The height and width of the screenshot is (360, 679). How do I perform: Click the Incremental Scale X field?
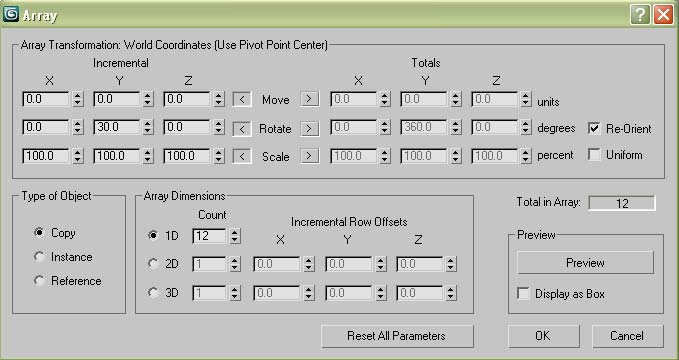click(46, 156)
